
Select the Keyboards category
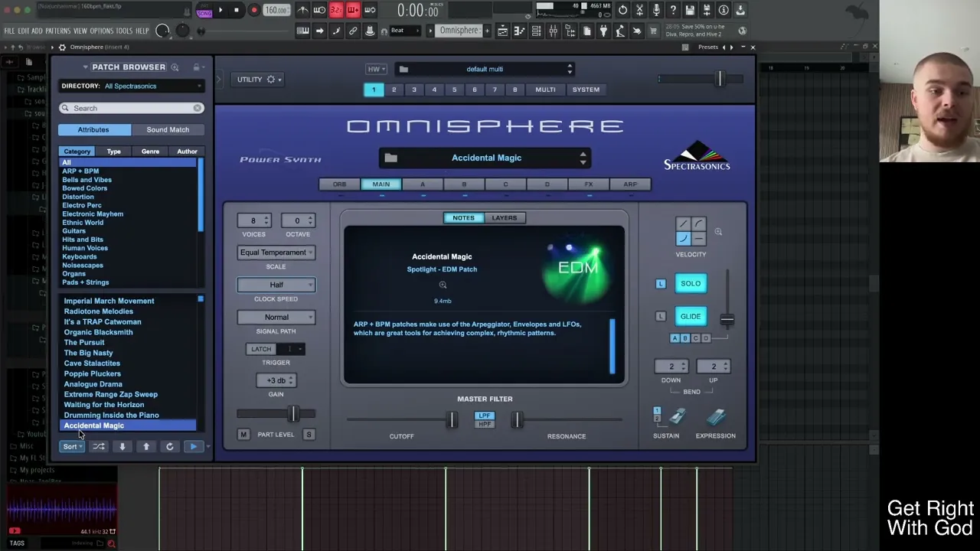pyautogui.click(x=80, y=256)
